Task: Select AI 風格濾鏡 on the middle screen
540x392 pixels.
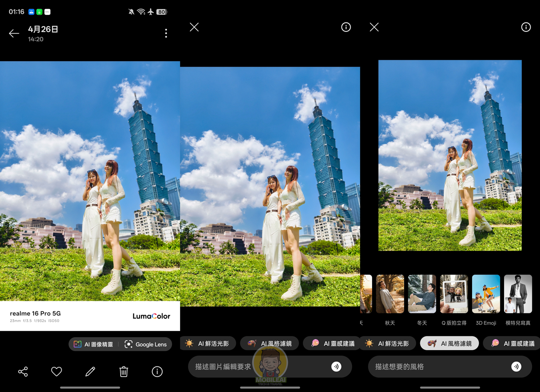Action: coord(269,343)
